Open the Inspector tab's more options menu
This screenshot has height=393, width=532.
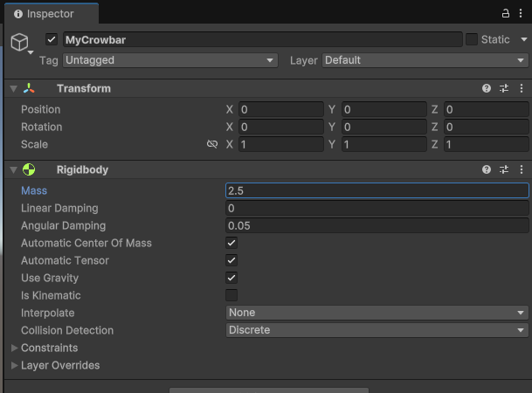521,14
